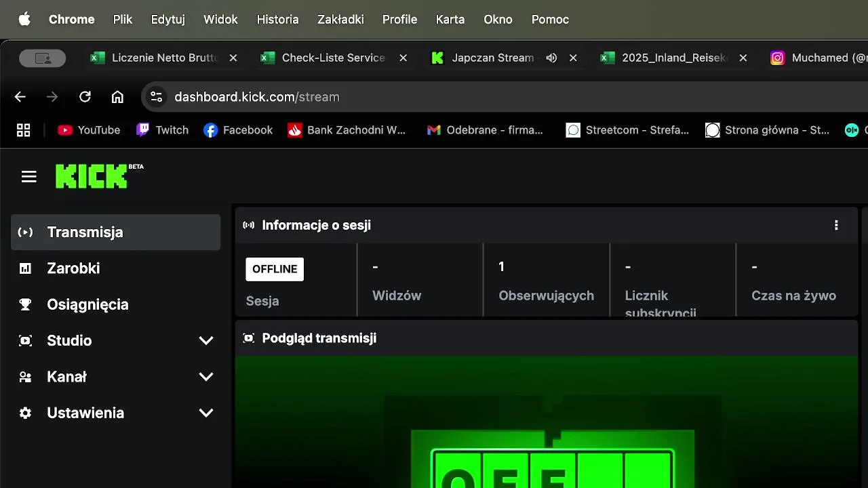This screenshot has height=488, width=868.
Task: Switch to the Muchamed Instagram tab
Action: 817,58
